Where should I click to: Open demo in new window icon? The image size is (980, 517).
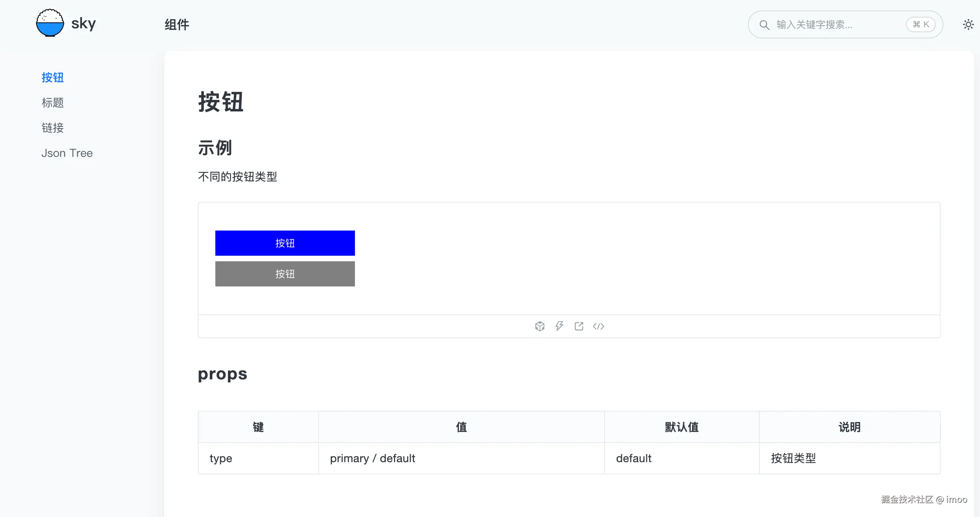[579, 326]
